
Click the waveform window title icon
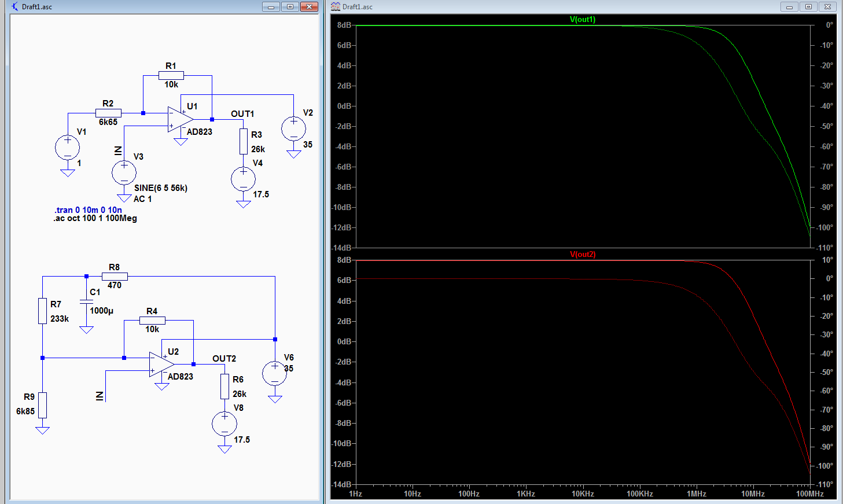[336, 6]
